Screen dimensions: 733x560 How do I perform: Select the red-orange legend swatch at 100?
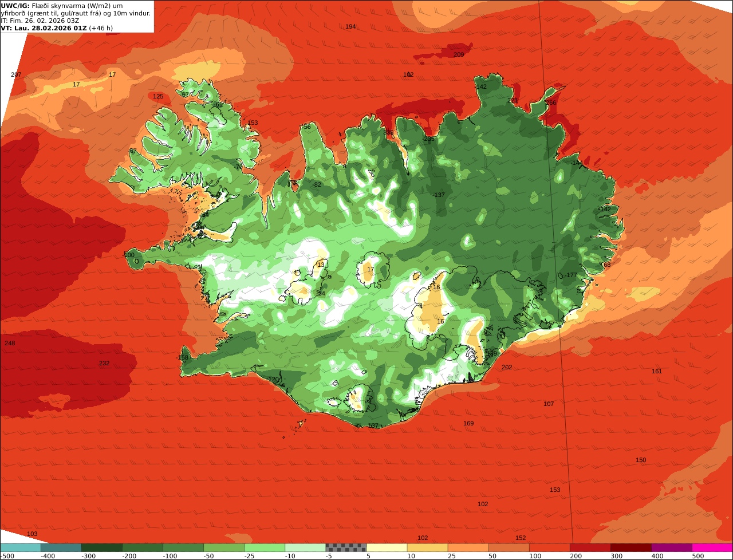pos(549,548)
